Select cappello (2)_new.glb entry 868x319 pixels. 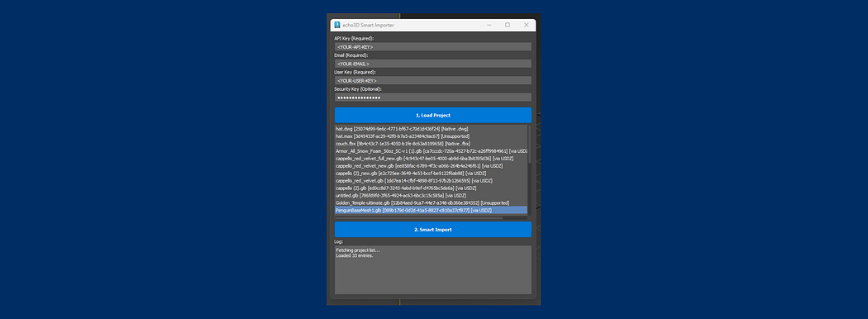point(431,174)
